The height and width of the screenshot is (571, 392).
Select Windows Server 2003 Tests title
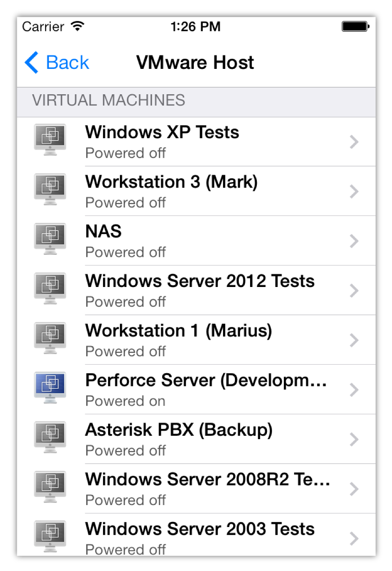click(200, 529)
